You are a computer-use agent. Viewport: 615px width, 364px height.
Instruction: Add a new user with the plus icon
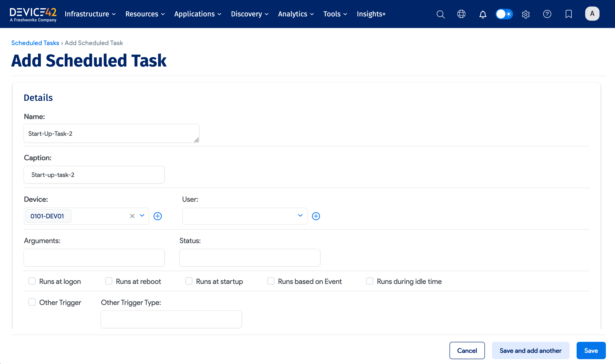point(316,216)
